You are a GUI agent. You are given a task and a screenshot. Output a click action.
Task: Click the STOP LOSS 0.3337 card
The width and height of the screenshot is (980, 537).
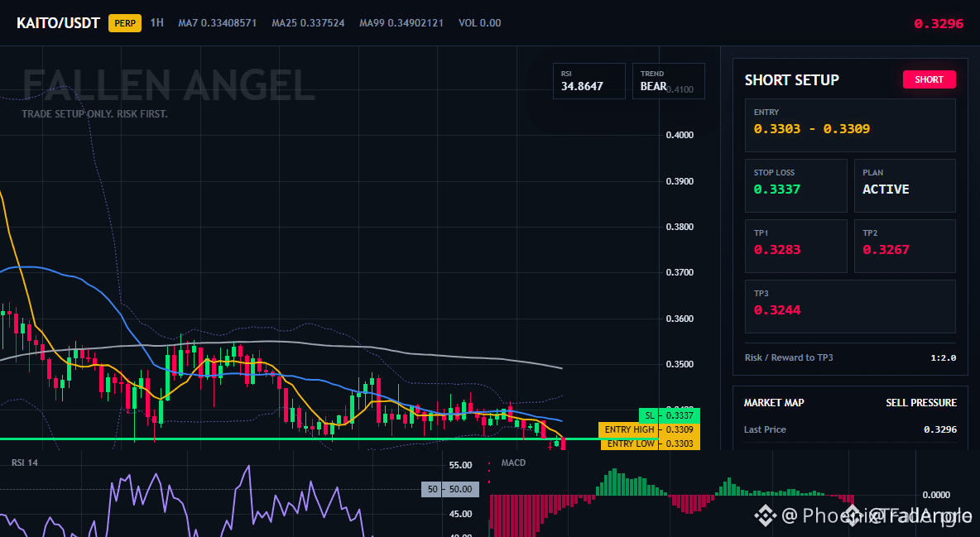click(x=795, y=185)
